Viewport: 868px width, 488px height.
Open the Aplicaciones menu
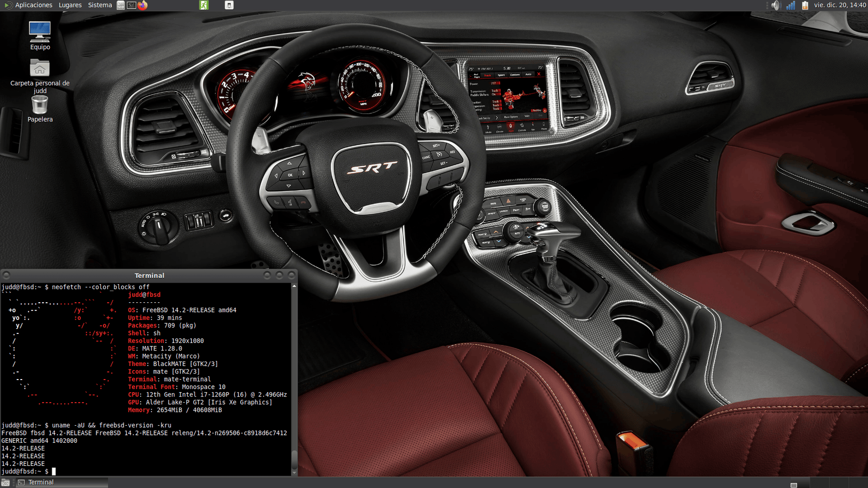point(28,5)
